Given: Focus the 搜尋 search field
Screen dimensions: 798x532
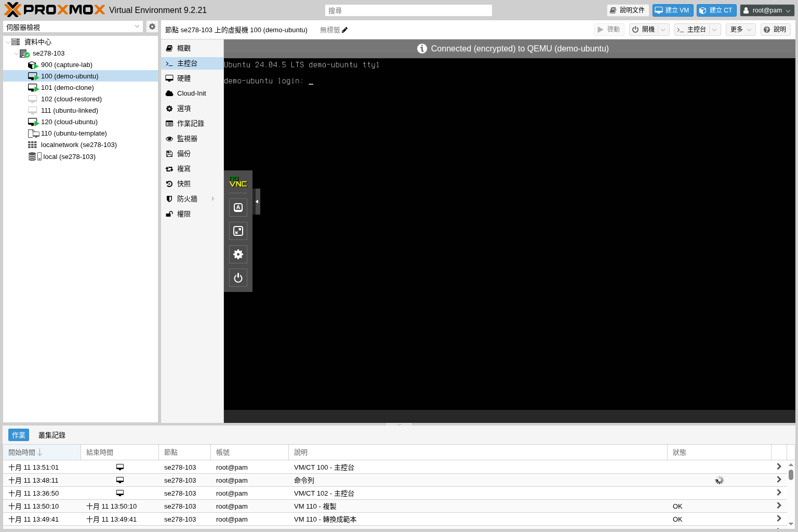Looking at the screenshot, I should 408,10.
